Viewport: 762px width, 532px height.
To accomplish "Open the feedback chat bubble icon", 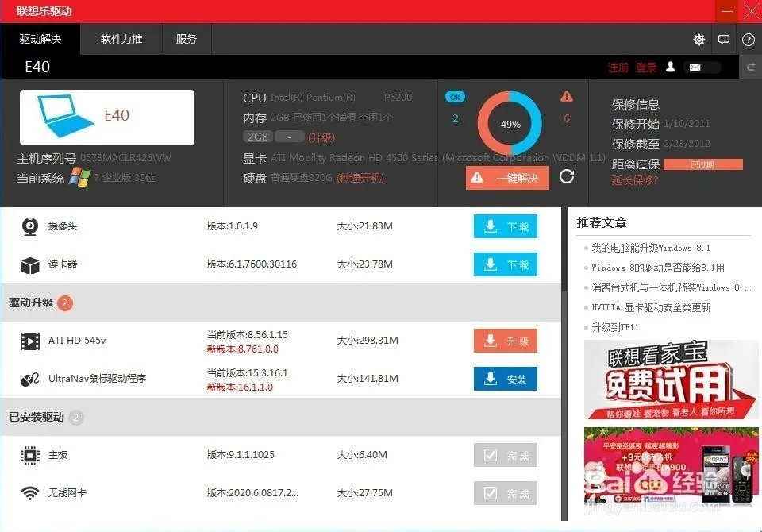I will click(x=724, y=39).
